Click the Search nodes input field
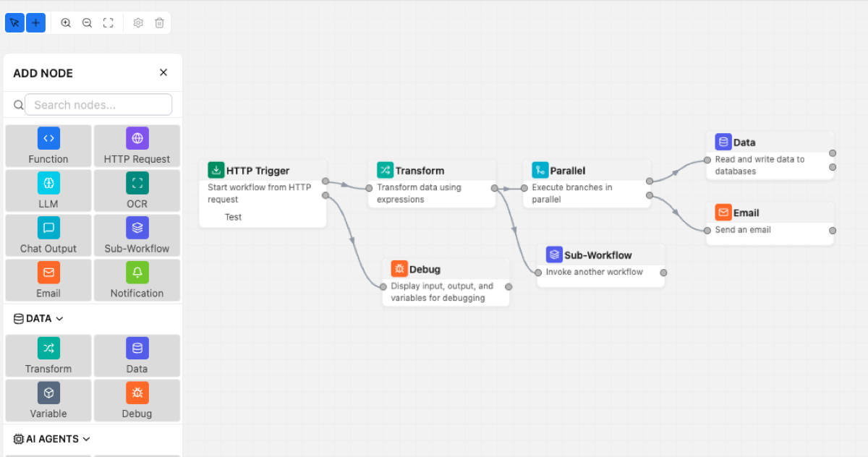This screenshot has height=457, width=868. point(98,104)
